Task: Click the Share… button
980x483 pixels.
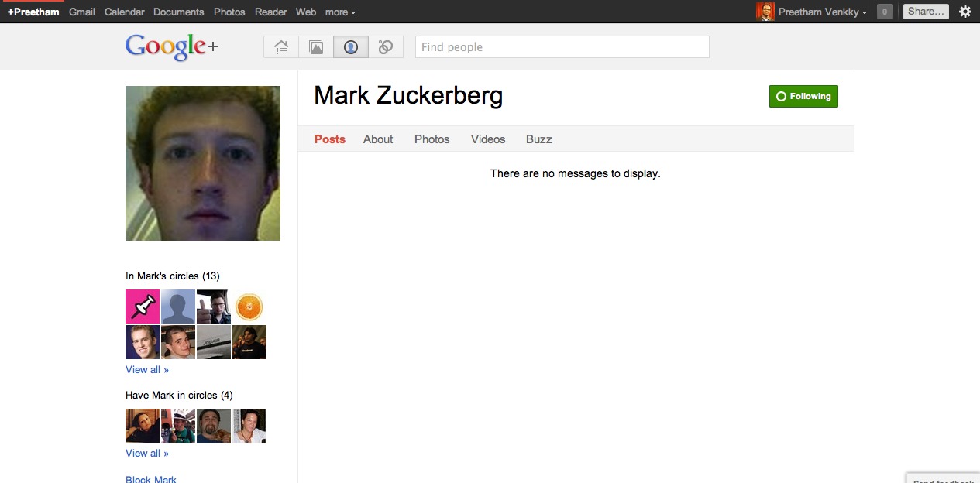Action: [x=926, y=12]
